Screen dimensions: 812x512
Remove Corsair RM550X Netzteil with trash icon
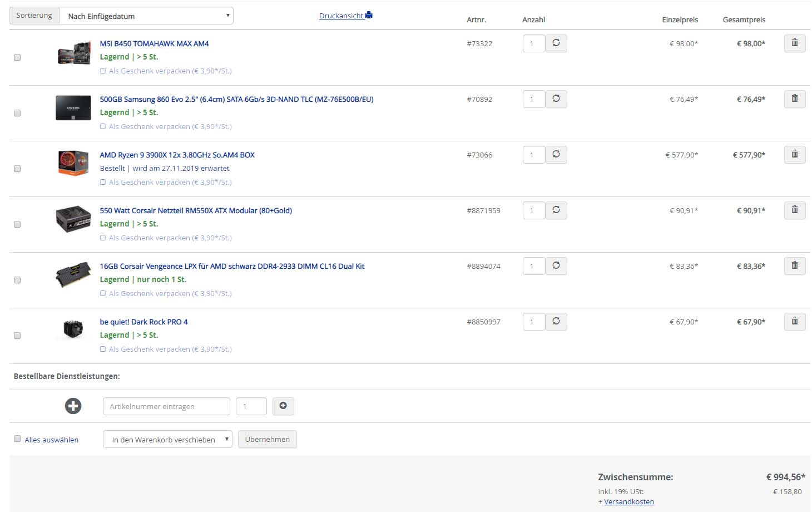pyautogui.click(x=795, y=210)
